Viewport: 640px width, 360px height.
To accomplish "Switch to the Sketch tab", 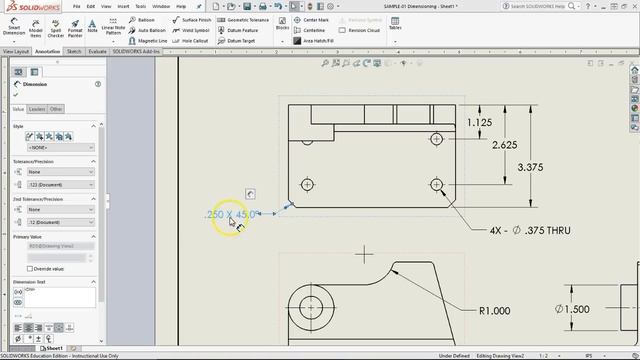I will pyautogui.click(x=74, y=51).
